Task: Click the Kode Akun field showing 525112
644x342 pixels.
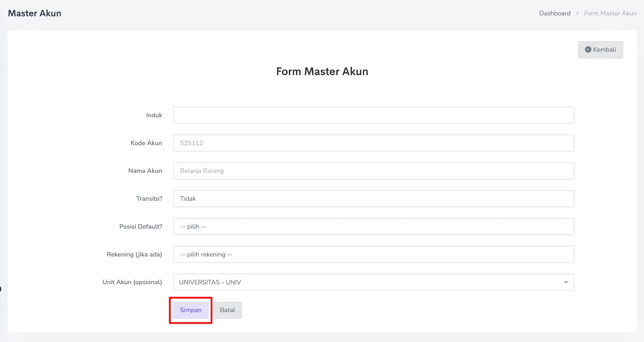Action: click(x=373, y=143)
